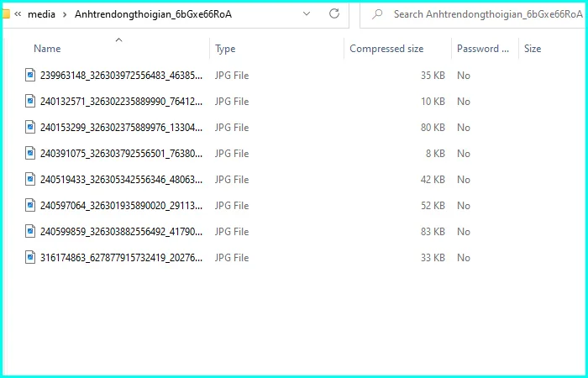This screenshot has height=378, width=588.
Task: Expand the chevron after the media breadcrumb
Action: 65,14
